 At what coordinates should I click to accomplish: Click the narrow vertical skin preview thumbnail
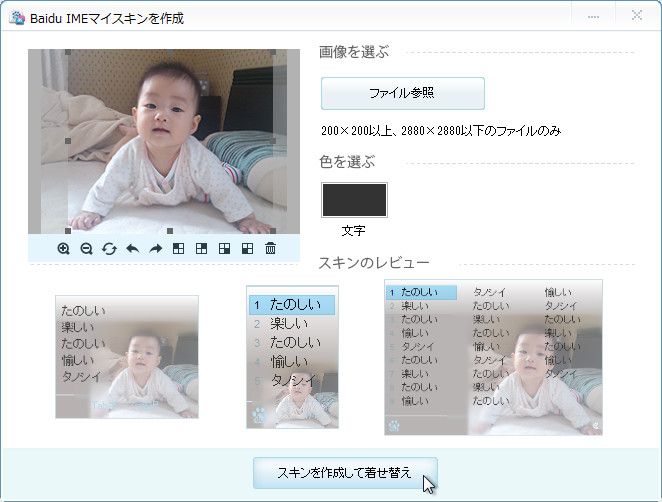(293, 357)
